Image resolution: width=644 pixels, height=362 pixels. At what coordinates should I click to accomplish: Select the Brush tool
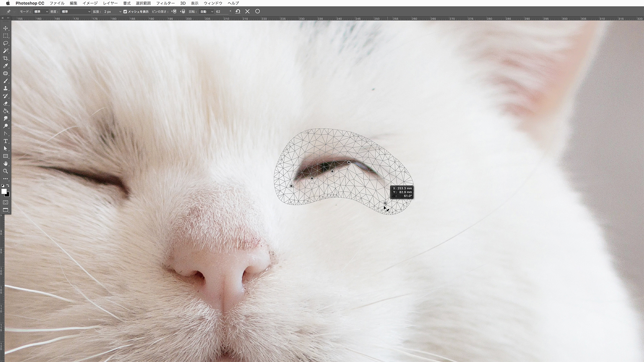(5, 81)
